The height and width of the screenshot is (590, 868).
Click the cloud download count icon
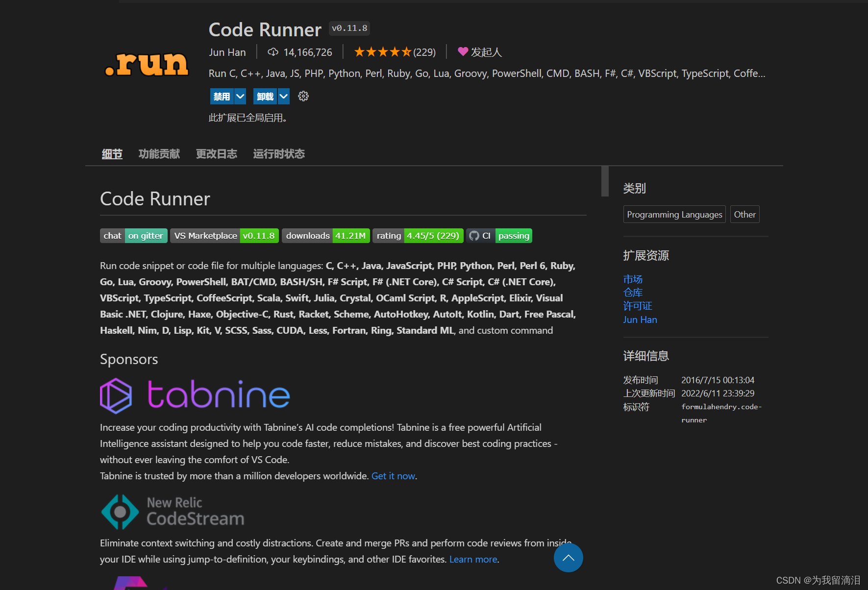pos(273,52)
